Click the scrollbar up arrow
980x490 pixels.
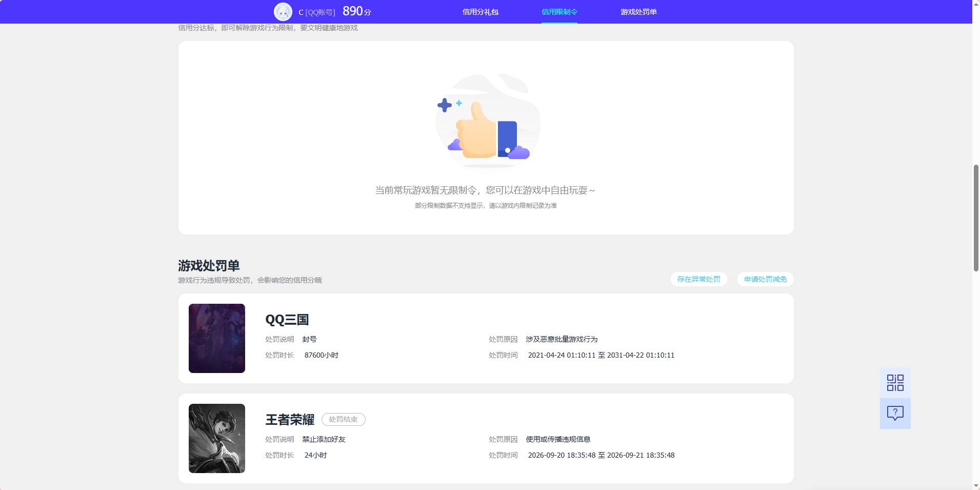point(976,4)
